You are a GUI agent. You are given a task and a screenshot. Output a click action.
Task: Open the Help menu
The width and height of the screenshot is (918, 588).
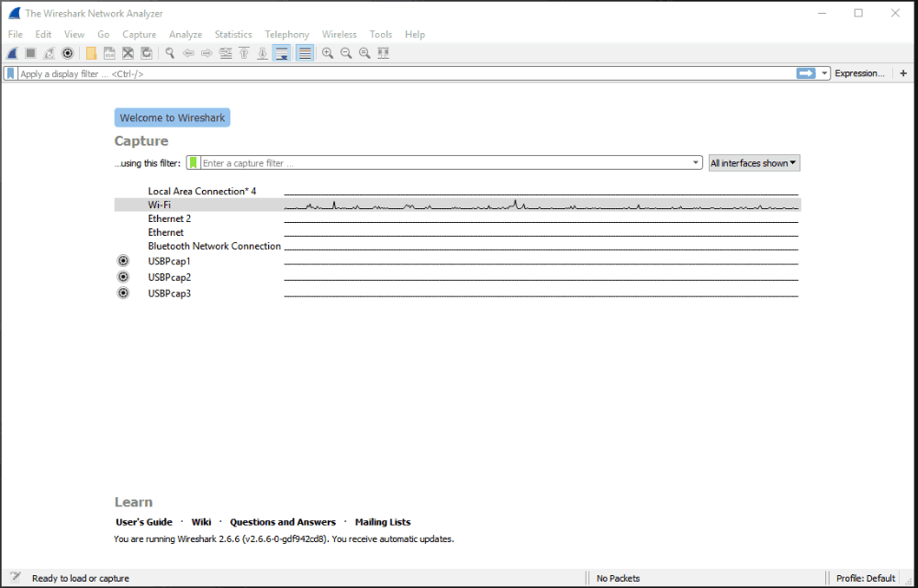[415, 35]
